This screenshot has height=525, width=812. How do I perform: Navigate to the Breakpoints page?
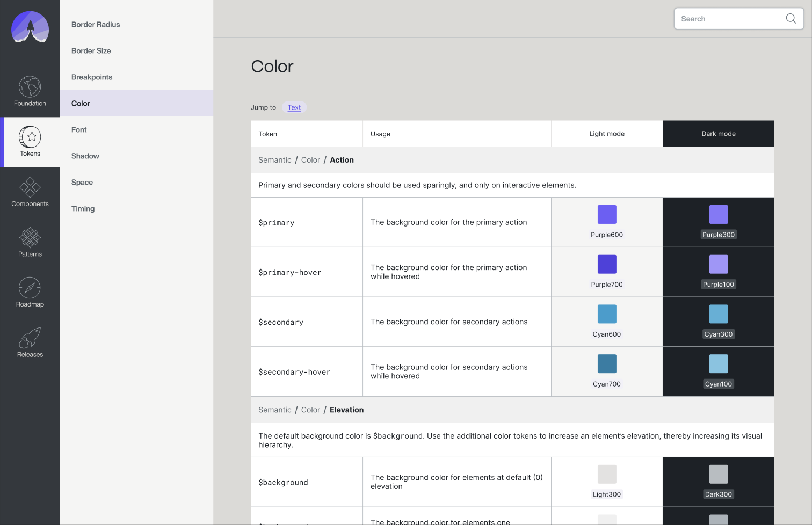tap(91, 77)
